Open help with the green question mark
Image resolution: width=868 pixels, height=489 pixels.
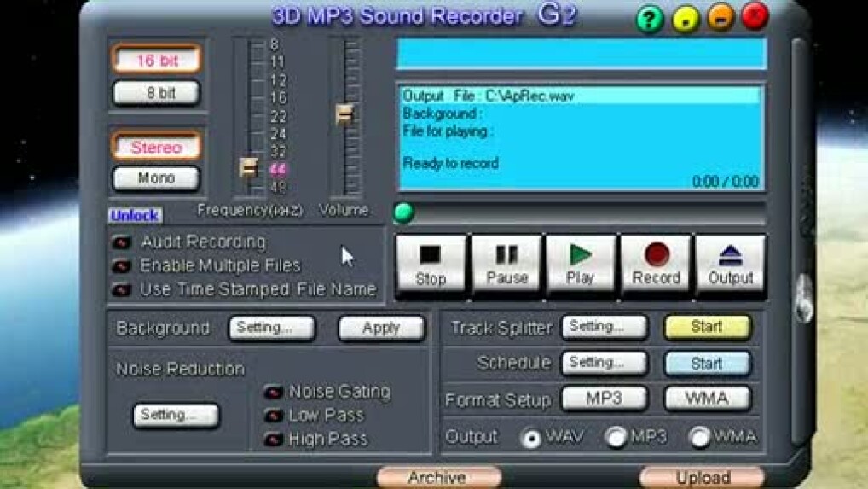[649, 18]
